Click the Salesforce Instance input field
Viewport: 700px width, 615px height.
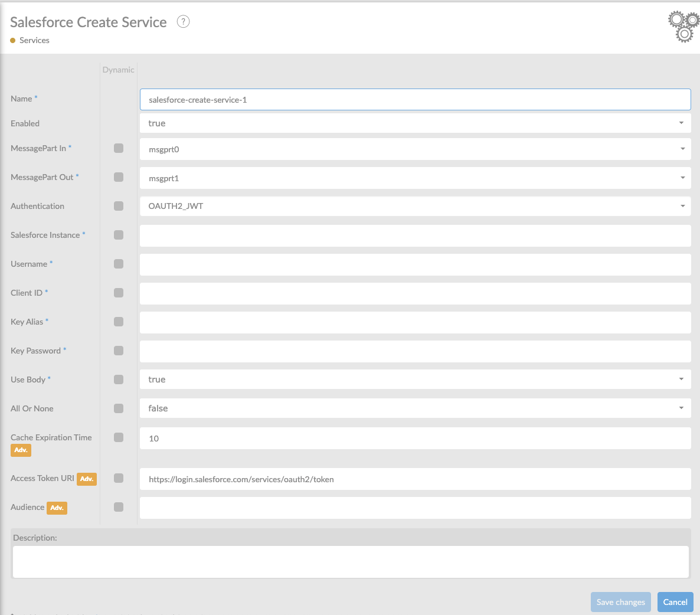coord(415,235)
